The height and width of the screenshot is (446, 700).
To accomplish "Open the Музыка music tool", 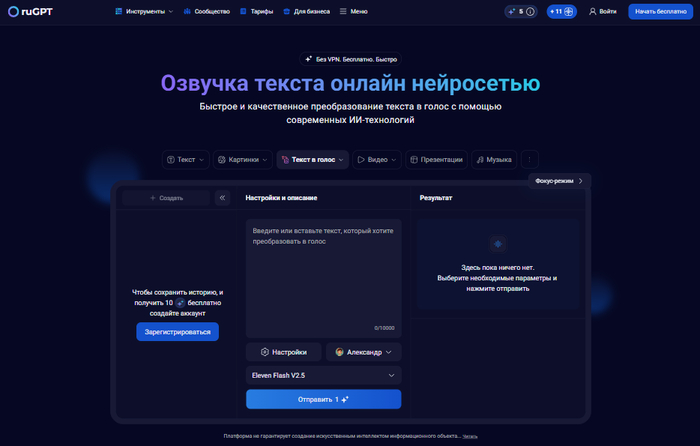I will 494,159.
